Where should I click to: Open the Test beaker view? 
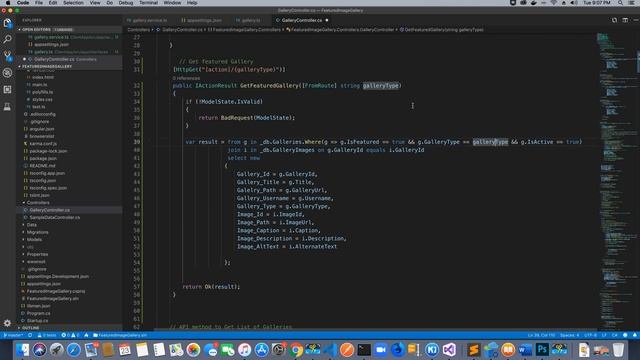pyautogui.click(x=7, y=107)
